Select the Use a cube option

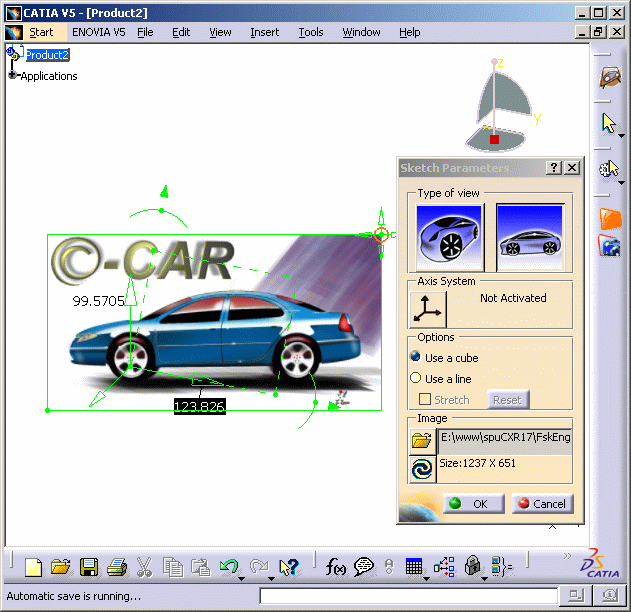[x=417, y=357]
